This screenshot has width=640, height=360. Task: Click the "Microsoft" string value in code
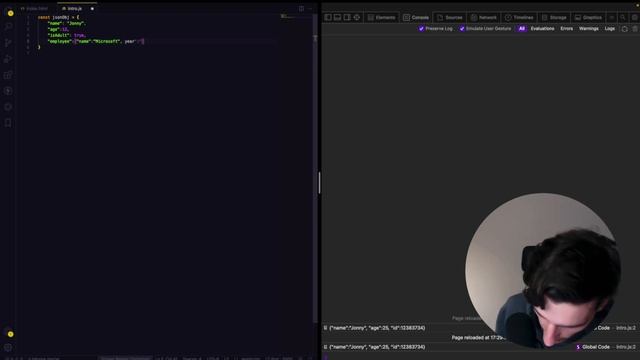click(x=107, y=41)
